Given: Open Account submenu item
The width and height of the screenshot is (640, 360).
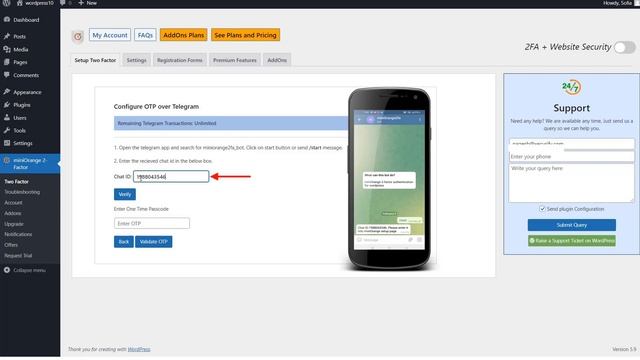Looking at the screenshot, I should [x=13, y=203].
